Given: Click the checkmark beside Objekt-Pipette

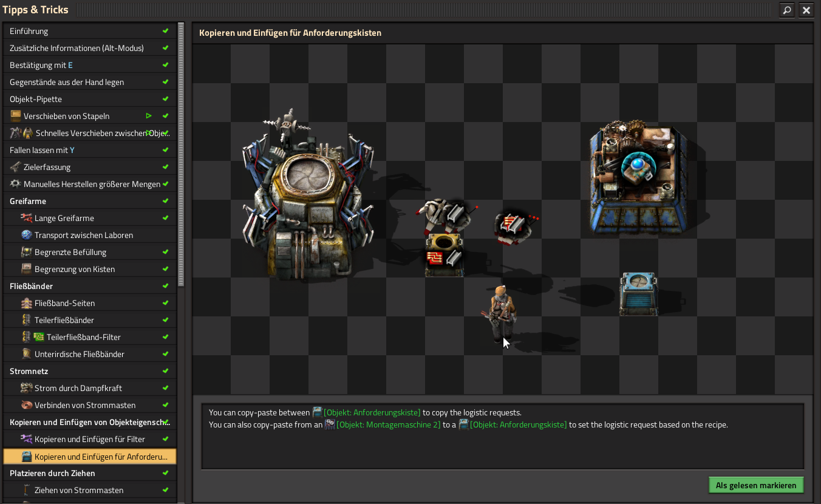Looking at the screenshot, I should pyautogui.click(x=165, y=99).
